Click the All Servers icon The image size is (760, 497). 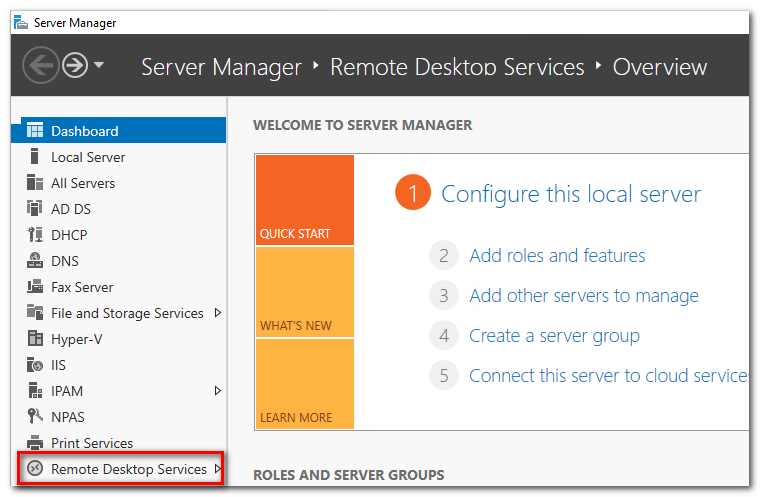(x=35, y=183)
